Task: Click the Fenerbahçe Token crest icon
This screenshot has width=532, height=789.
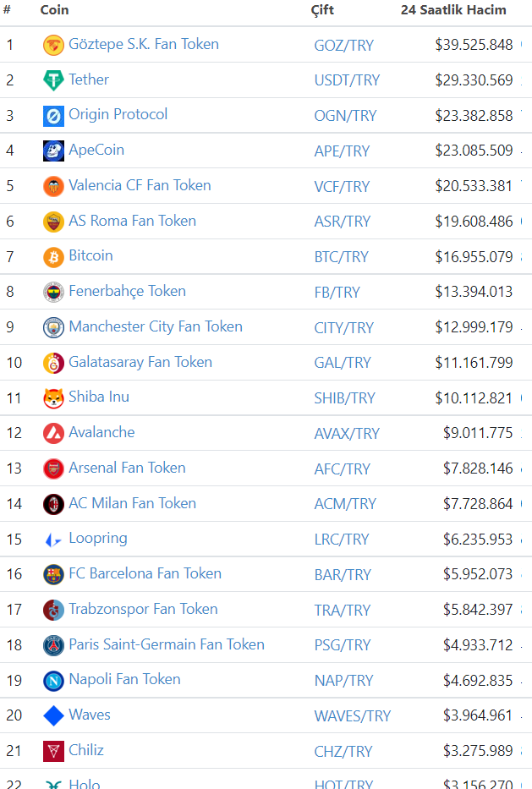Action: (x=53, y=292)
